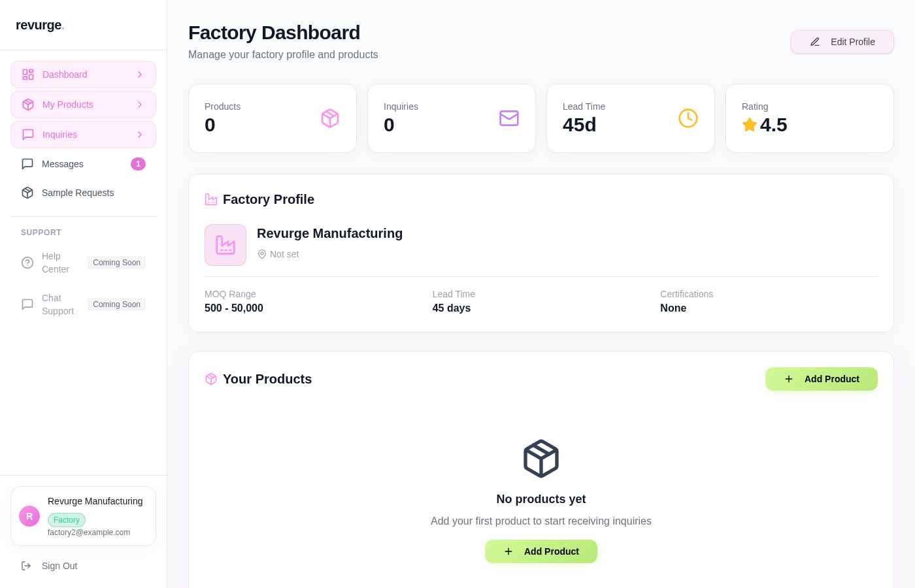Click the Products card count 0
This screenshot has width=915, height=588.
[x=210, y=125]
